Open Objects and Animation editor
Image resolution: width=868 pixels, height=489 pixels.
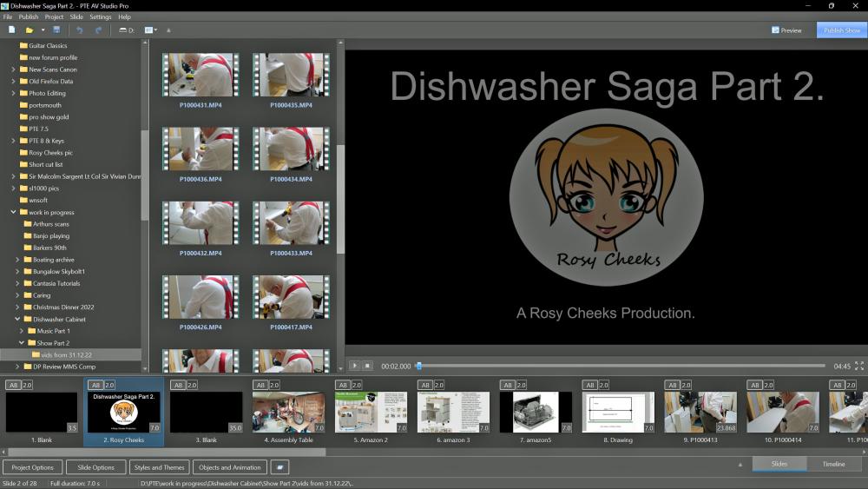pos(230,467)
